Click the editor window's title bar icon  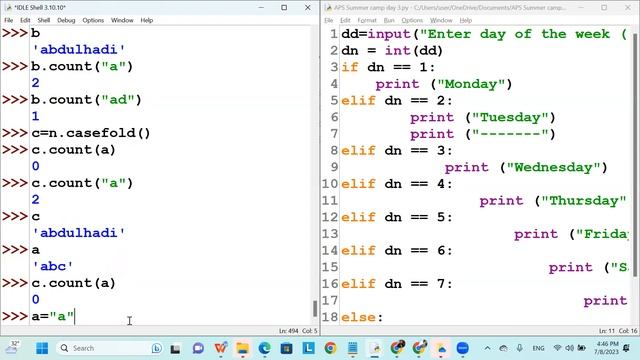328,7
